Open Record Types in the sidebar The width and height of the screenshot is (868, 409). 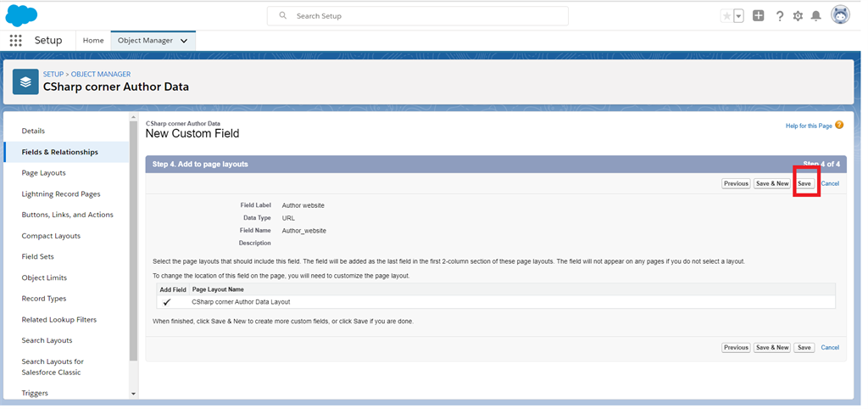tap(44, 298)
